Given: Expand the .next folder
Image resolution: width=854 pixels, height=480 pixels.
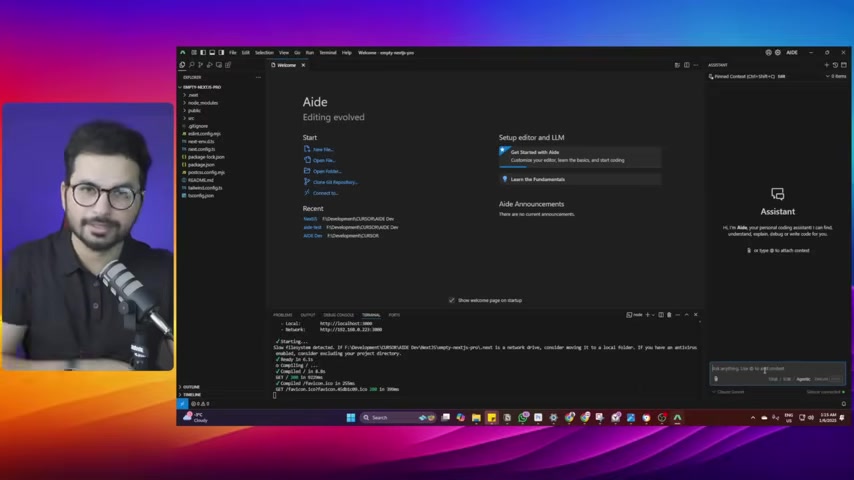Looking at the screenshot, I should [191, 95].
